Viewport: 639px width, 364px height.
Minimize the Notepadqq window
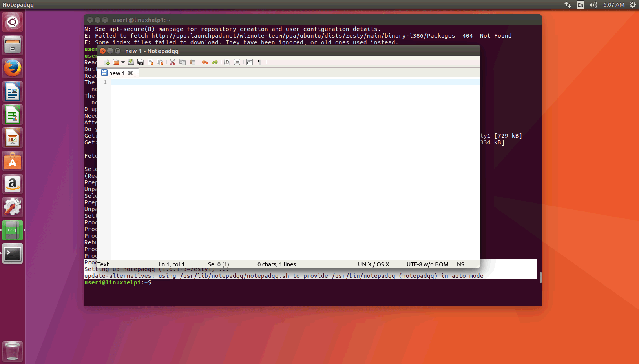(x=110, y=51)
